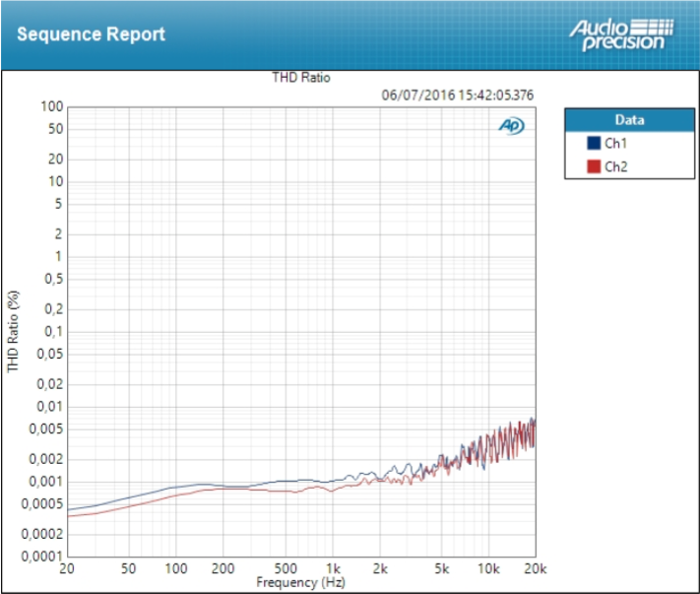
Task: Click the 5k tick label on frequency axis
Action: tap(441, 568)
